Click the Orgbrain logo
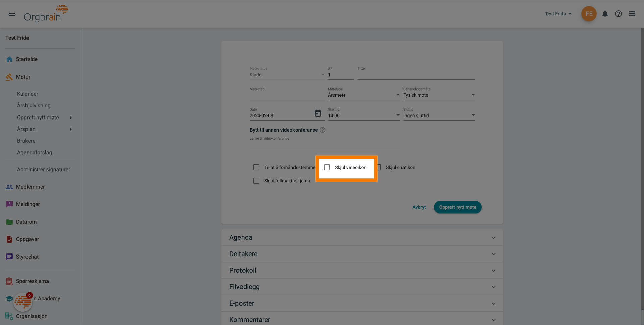The image size is (644, 325). click(x=46, y=14)
